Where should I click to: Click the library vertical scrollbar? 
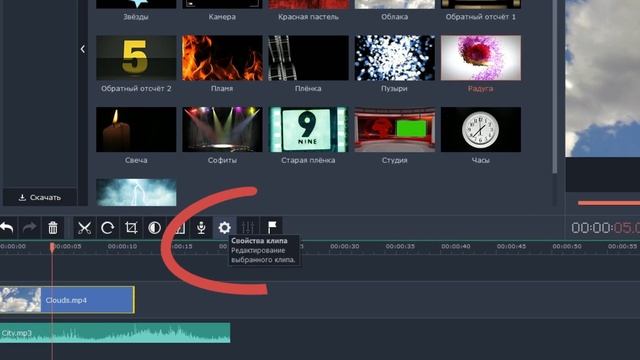tap(554, 87)
